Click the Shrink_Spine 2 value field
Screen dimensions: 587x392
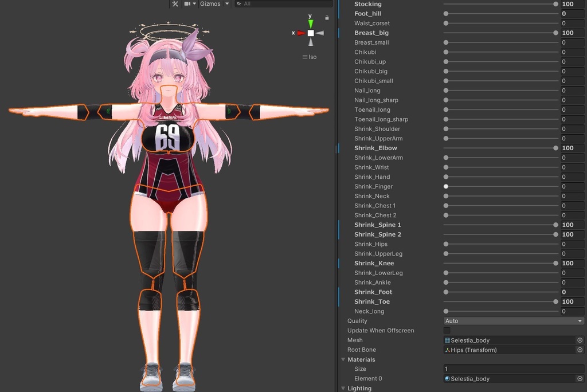coord(572,234)
